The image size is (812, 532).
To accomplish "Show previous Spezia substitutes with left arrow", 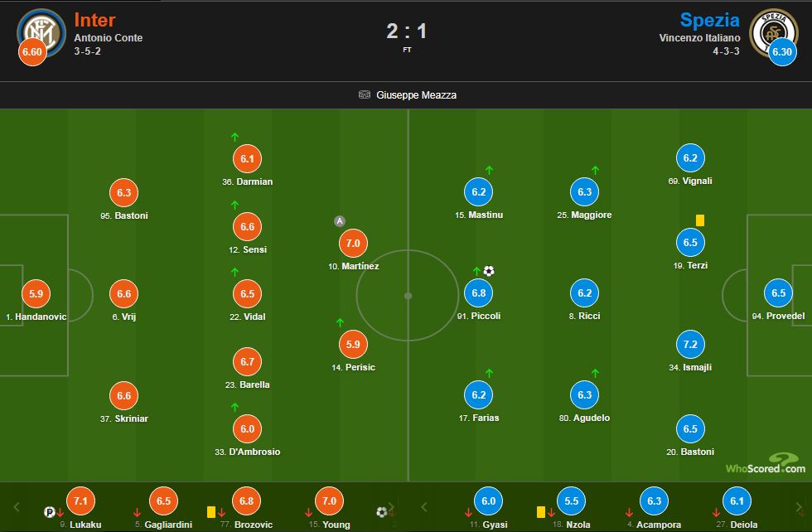I will pos(424,507).
